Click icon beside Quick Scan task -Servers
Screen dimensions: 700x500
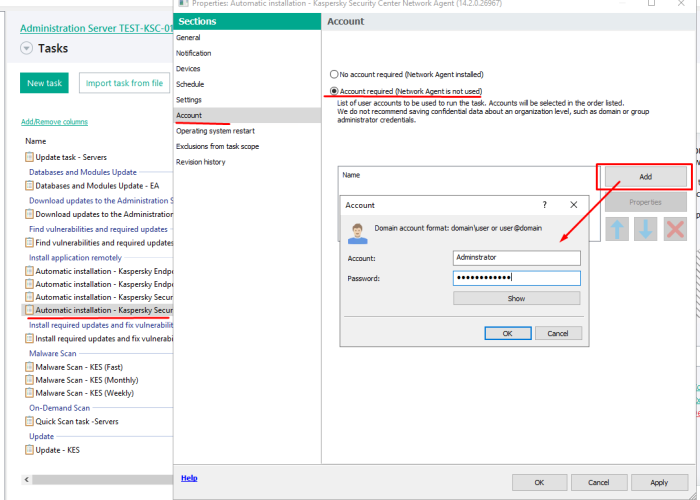click(29, 421)
